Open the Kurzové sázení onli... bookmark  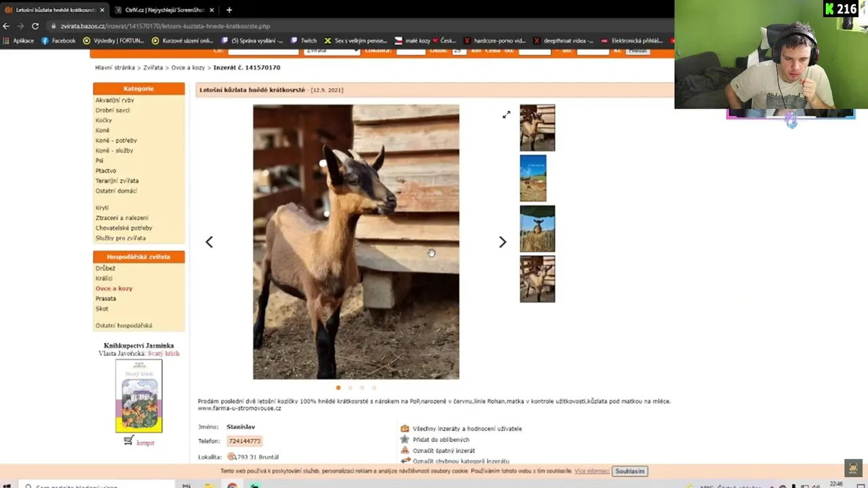182,41
